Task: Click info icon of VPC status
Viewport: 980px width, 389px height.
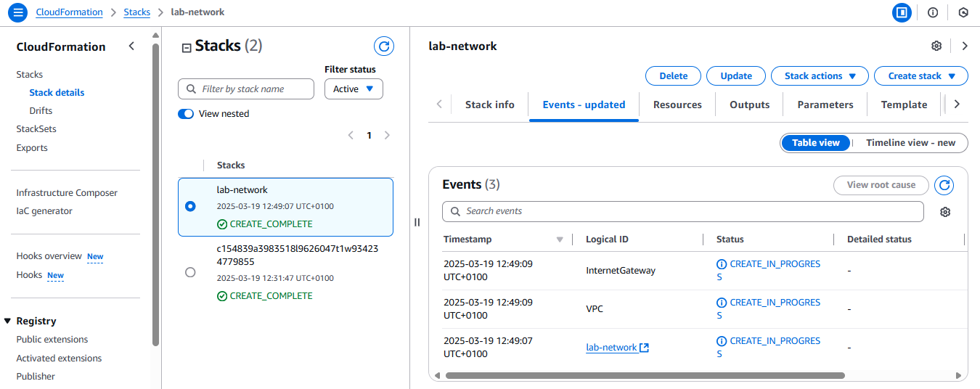Action: (722, 303)
